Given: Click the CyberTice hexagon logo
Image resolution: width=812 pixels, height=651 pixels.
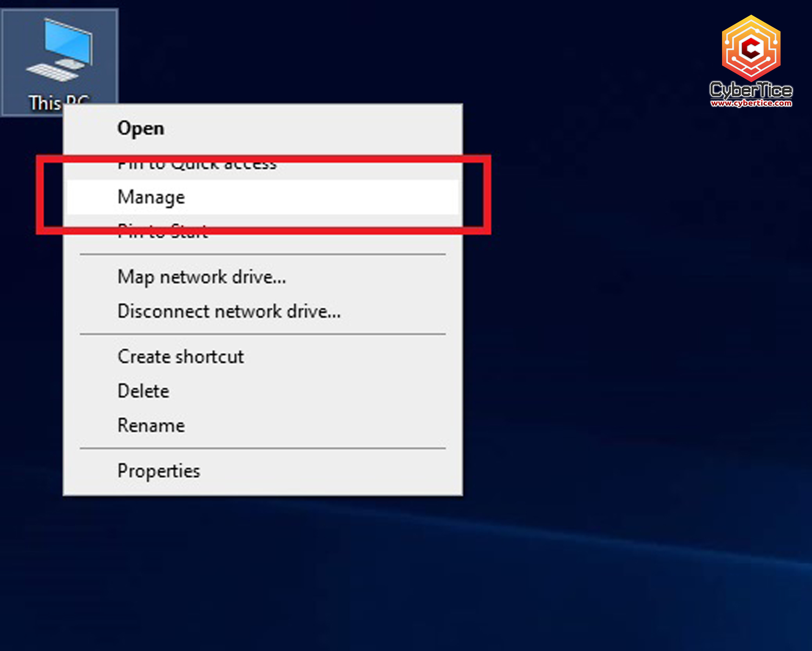Looking at the screenshot, I should click(x=751, y=48).
